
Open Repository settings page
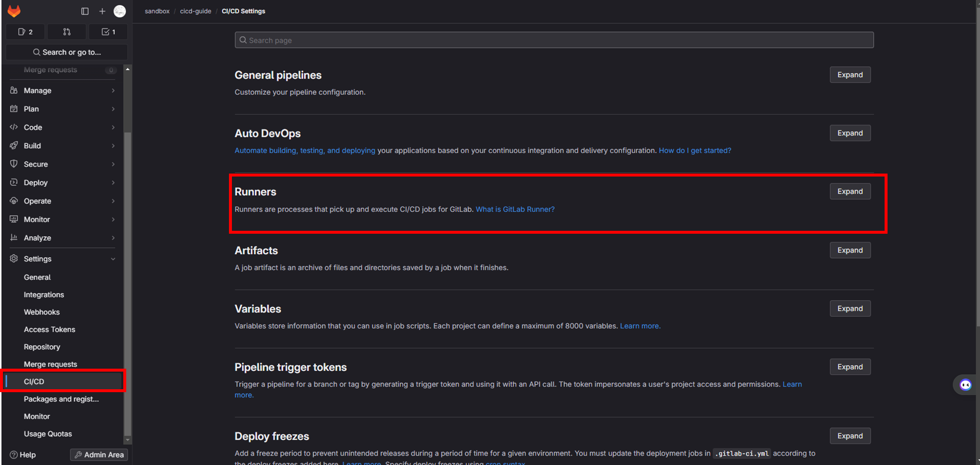coord(42,347)
